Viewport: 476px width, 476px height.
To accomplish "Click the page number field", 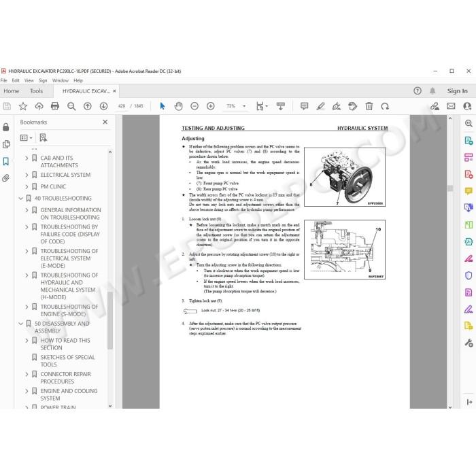I will (122, 106).
